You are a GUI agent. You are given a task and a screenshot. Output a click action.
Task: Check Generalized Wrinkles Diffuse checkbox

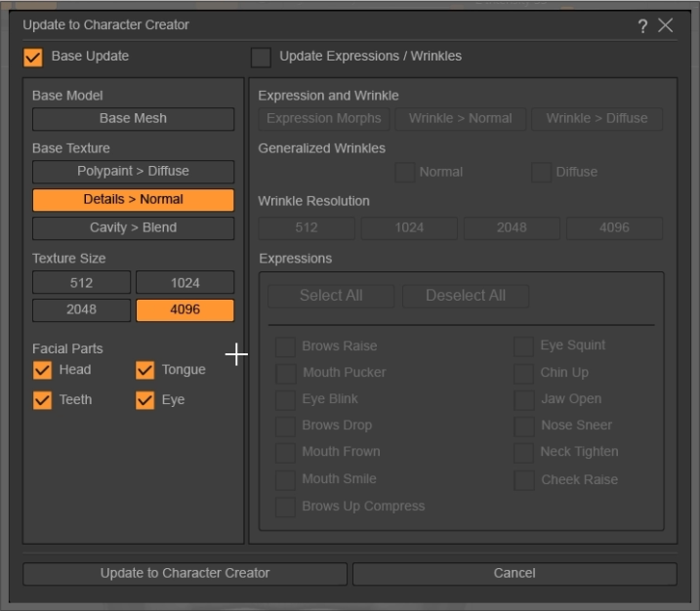coord(542,173)
